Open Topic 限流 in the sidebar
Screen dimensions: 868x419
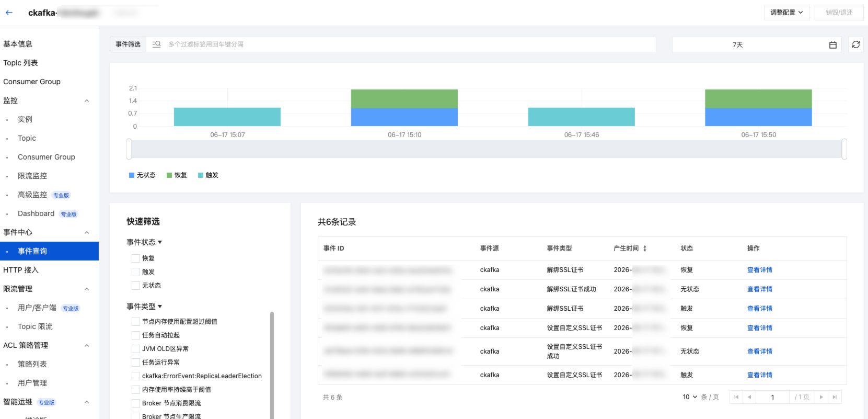[35, 326]
